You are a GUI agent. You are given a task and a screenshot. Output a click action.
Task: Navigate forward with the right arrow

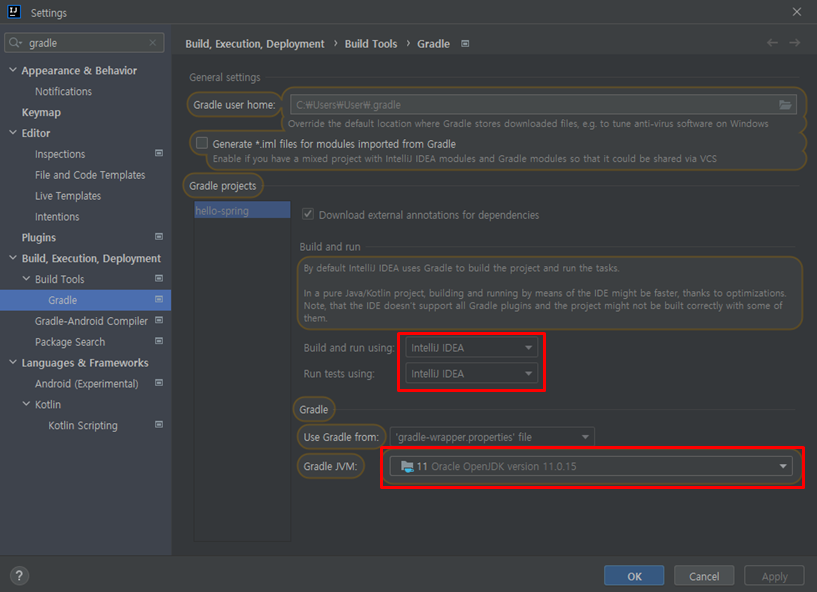[795, 43]
